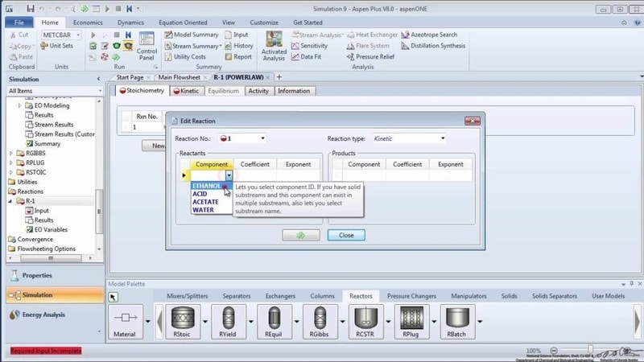Expand the RSTOIC tree node
The width and height of the screenshot is (644, 362).
[11, 172]
